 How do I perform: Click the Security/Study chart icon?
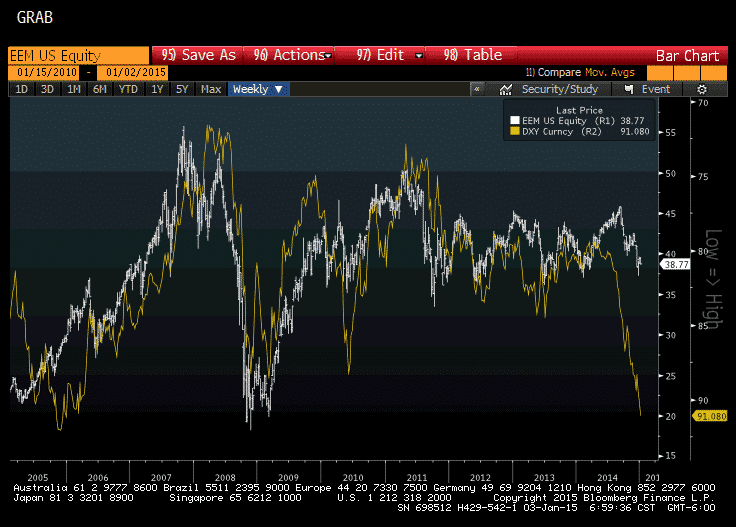pos(507,89)
